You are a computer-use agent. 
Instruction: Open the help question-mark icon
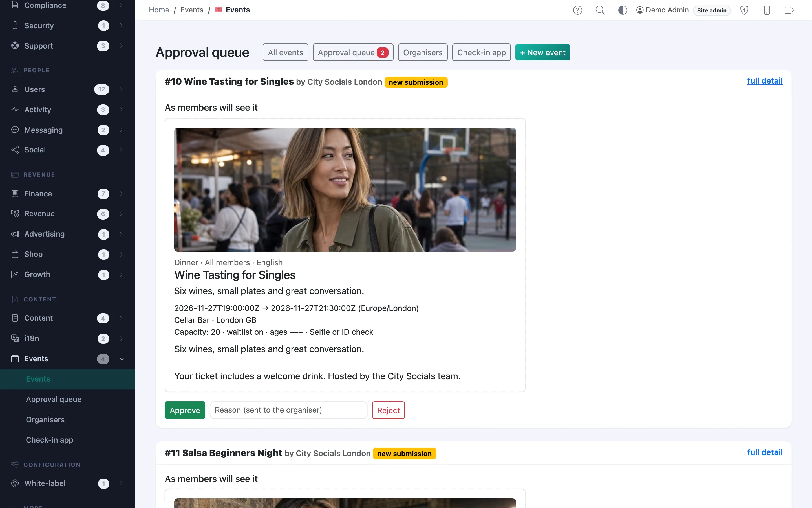[x=577, y=10]
